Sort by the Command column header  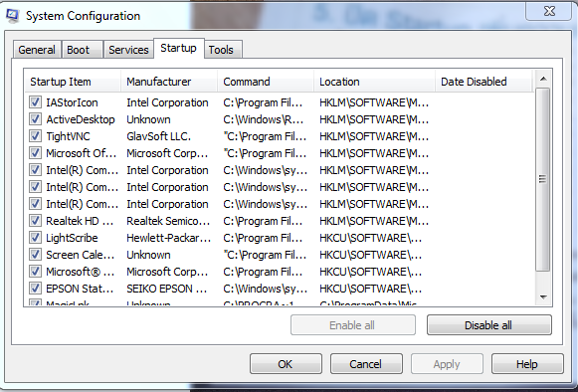pos(266,82)
